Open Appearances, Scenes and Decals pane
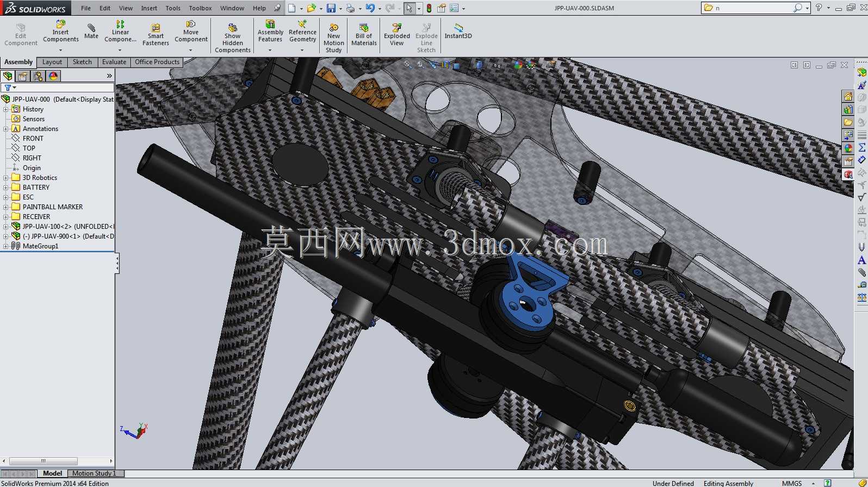868x487 pixels. (x=848, y=148)
